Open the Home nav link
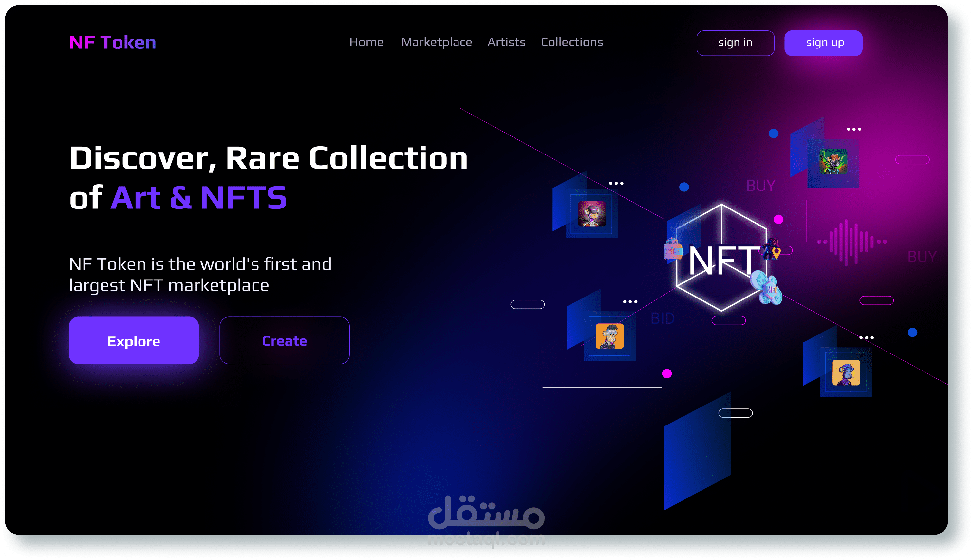Image resolution: width=973 pixels, height=560 pixels. 366,42
